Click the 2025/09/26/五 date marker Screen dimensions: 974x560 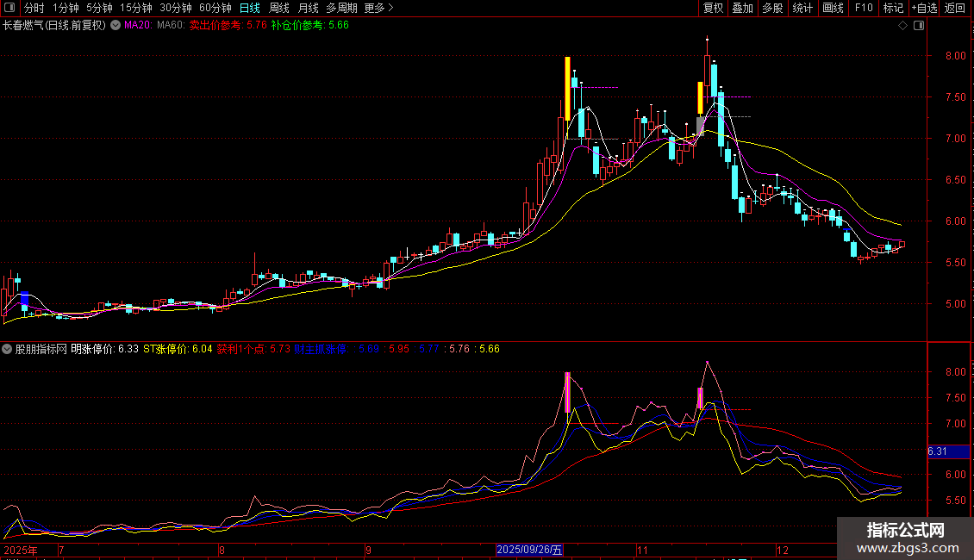tap(529, 550)
